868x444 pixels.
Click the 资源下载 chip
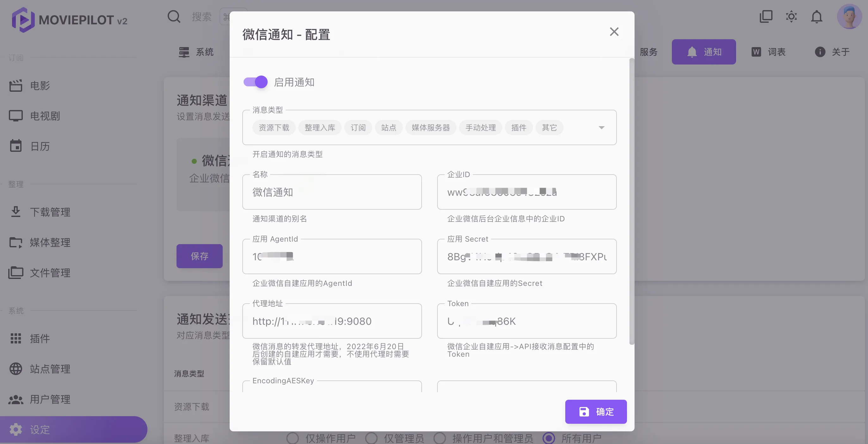pos(274,128)
